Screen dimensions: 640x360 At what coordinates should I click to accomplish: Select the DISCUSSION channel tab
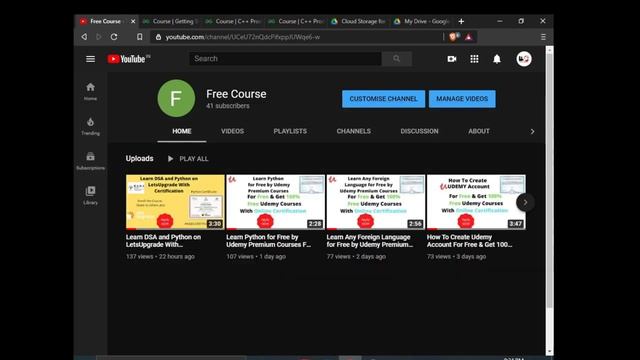click(419, 131)
